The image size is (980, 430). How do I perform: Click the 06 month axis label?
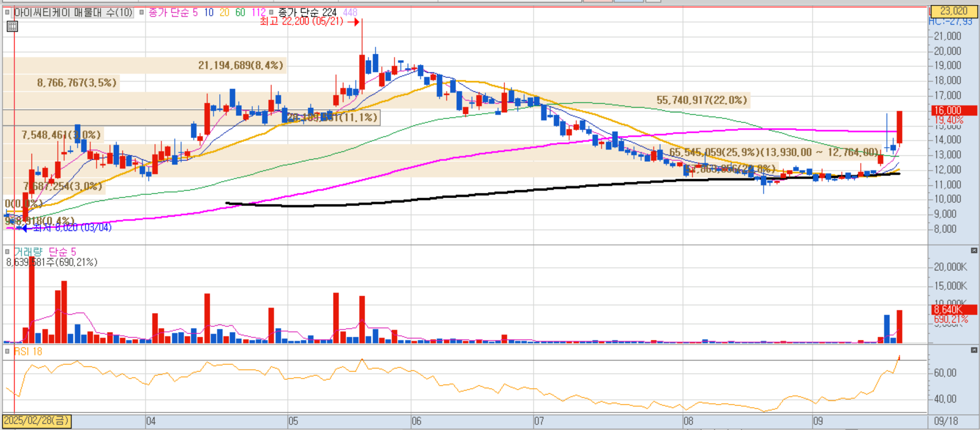(x=416, y=421)
